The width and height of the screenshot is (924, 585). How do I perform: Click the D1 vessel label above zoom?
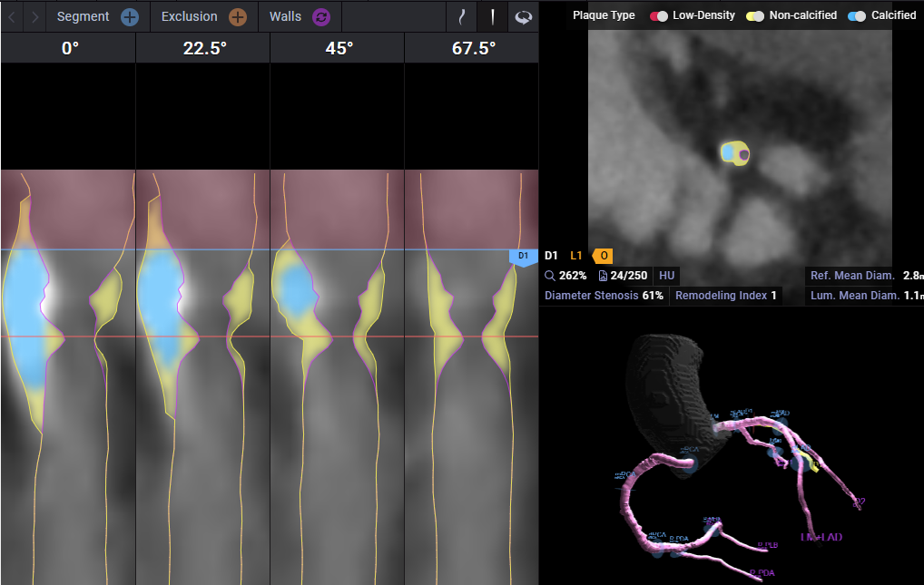[x=551, y=256]
